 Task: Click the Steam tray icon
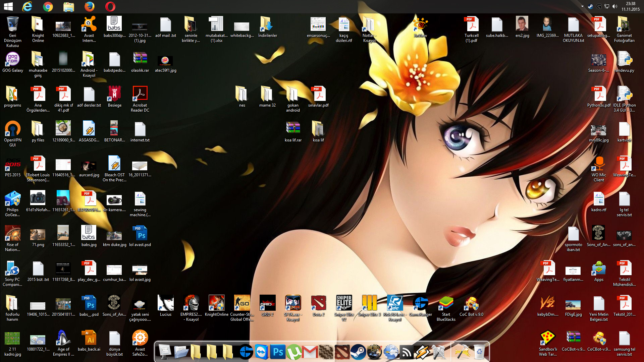(x=590, y=6)
